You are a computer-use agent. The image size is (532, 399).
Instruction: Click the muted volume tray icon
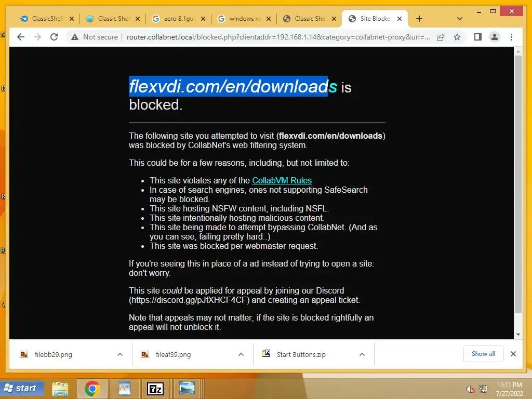(470, 389)
